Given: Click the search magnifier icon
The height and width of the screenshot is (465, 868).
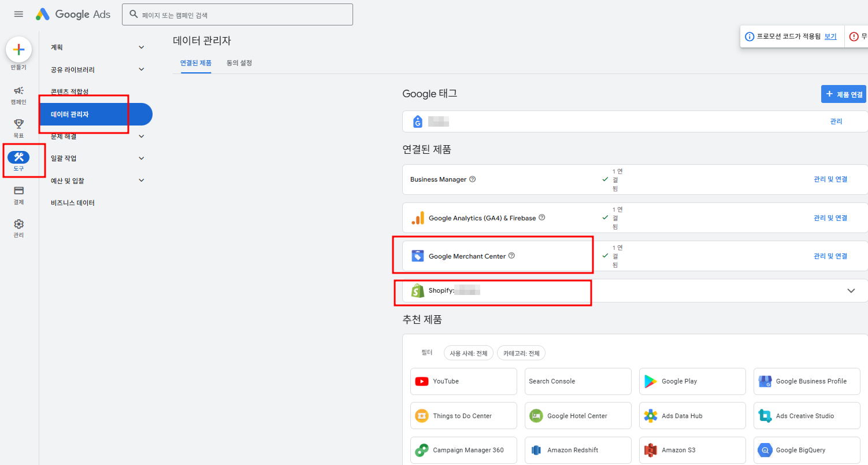Looking at the screenshot, I should pos(133,14).
